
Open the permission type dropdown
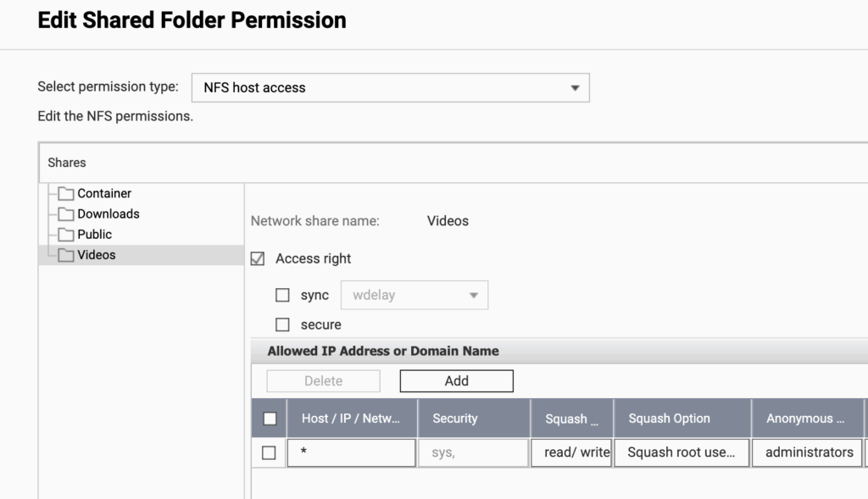point(390,87)
